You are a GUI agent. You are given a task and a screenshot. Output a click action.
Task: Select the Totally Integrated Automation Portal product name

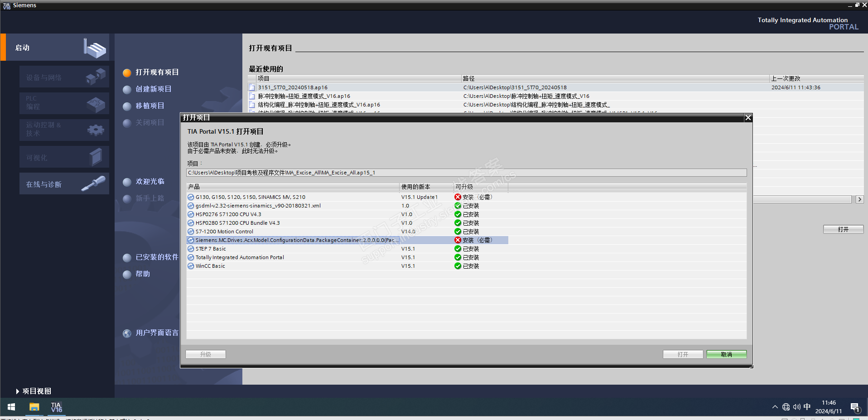[x=240, y=257]
